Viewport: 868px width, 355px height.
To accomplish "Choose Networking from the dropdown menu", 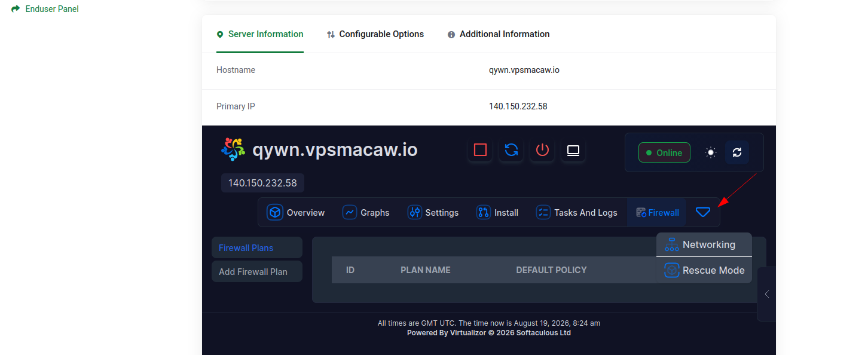I will point(704,244).
